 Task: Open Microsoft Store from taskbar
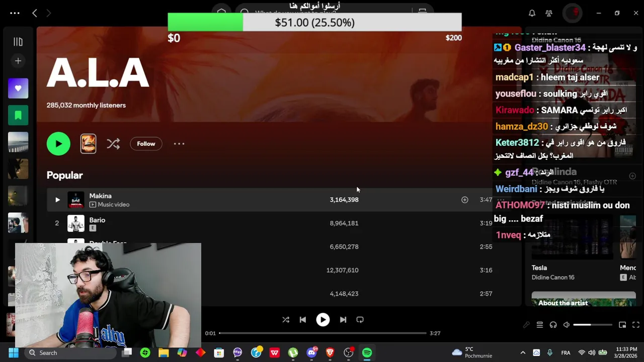(219, 353)
